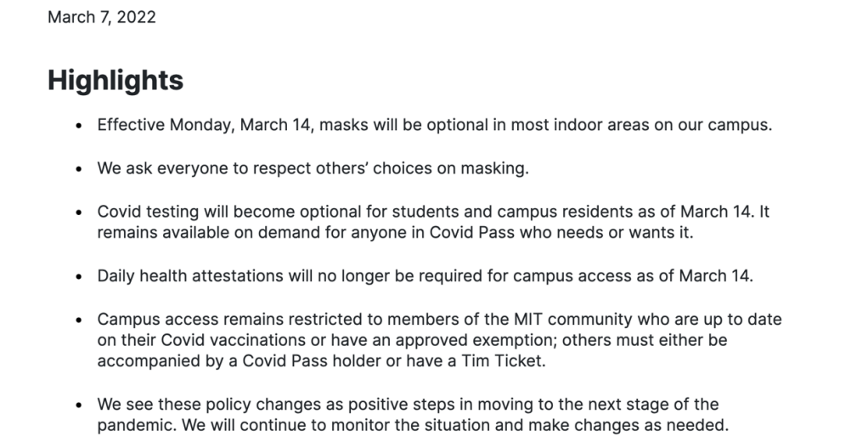
Task: Click the words 'Covid Pass who needs'
Action: (x=518, y=233)
